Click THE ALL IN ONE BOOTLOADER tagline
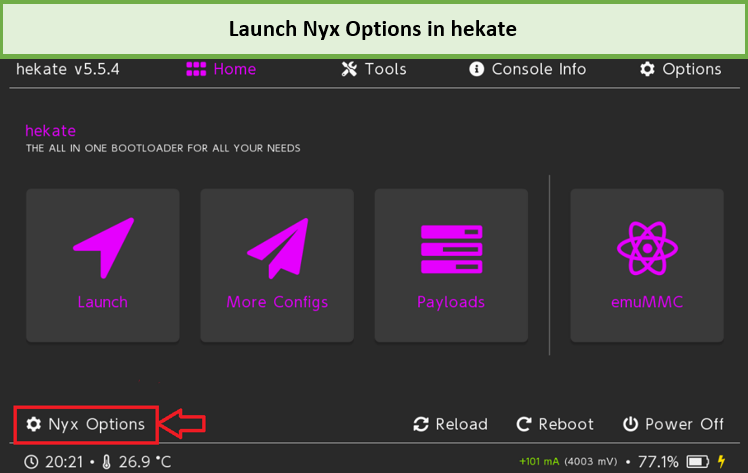748x473 pixels. pyautogui.click(x=163, y=148)
